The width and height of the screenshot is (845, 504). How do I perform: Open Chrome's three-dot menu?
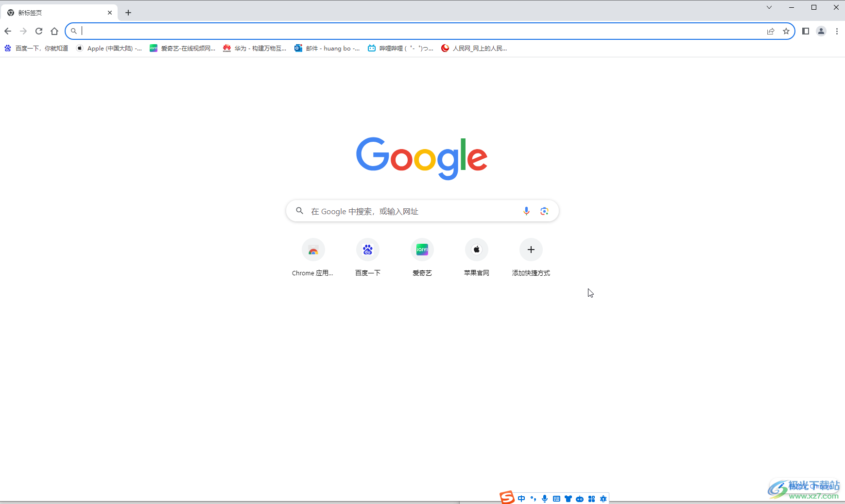[x=837, y=31]
